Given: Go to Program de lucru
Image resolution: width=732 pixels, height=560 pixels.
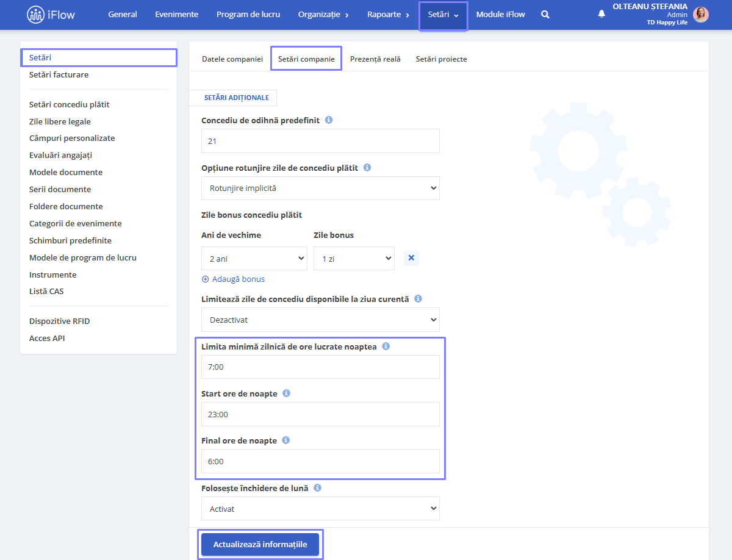Looking at the screenshot, I should point(248,15).
